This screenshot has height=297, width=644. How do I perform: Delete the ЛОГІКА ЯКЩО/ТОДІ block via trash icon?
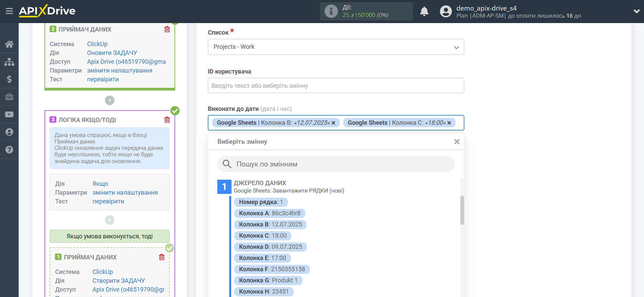167,120
